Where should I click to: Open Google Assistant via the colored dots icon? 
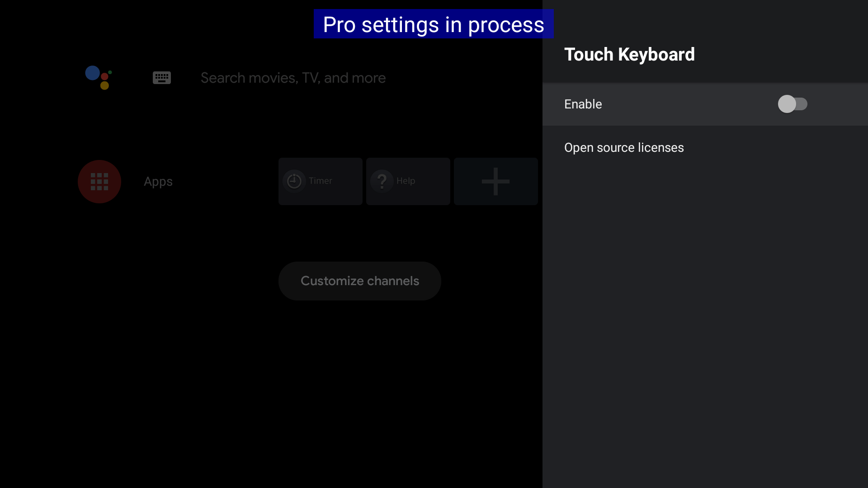click(x=99, y=78)
